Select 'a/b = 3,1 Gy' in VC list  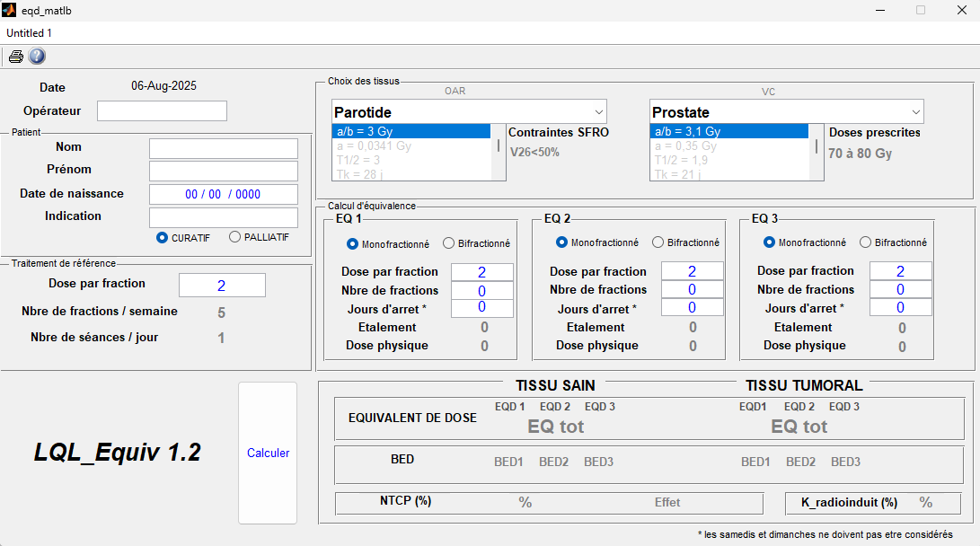(729, 131)
